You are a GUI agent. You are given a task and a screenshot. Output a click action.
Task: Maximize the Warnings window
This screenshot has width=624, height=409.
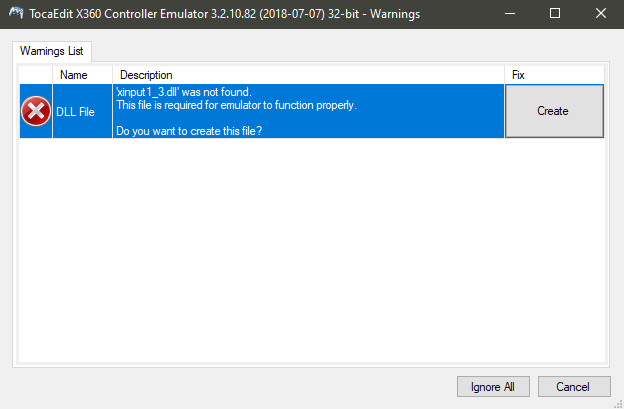(x=555, y=14)
